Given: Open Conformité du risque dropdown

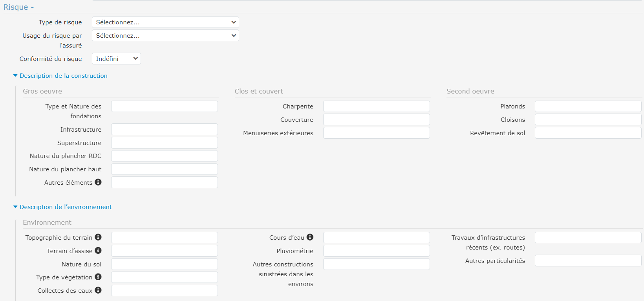Looking at the screenshot, I should click(x=116, y=59).
